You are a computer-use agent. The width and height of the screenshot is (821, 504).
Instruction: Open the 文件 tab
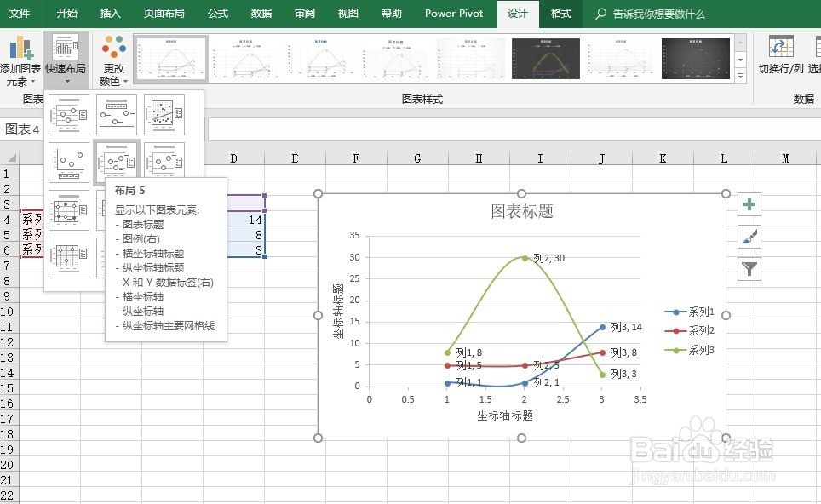(20, 14)
